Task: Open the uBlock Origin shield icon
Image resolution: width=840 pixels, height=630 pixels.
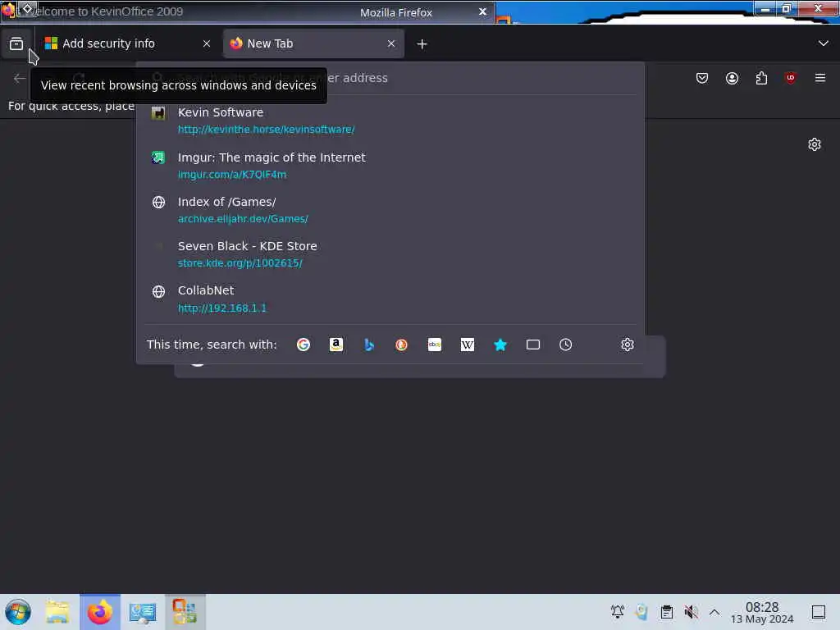Action: 790,78
